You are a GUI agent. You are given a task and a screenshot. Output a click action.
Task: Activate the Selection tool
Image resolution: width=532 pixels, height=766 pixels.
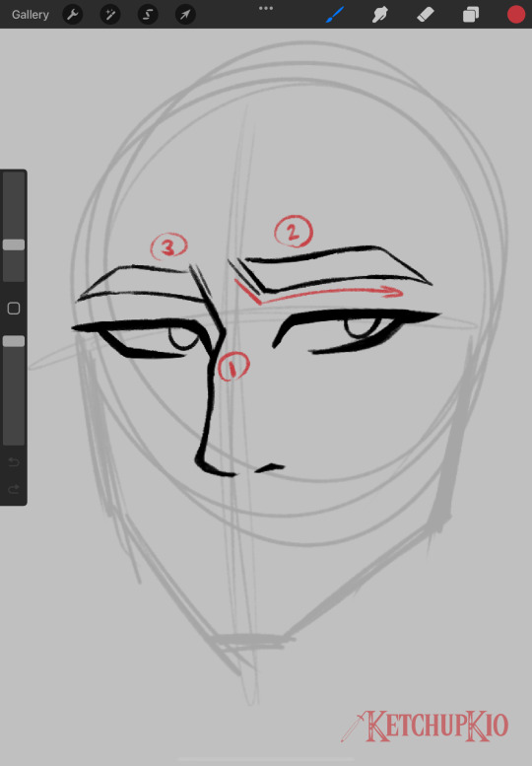148,15
